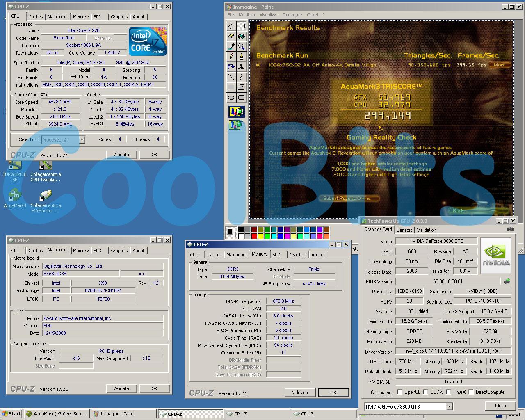Choose the transparent selection option in Paint

coord(236,124)
